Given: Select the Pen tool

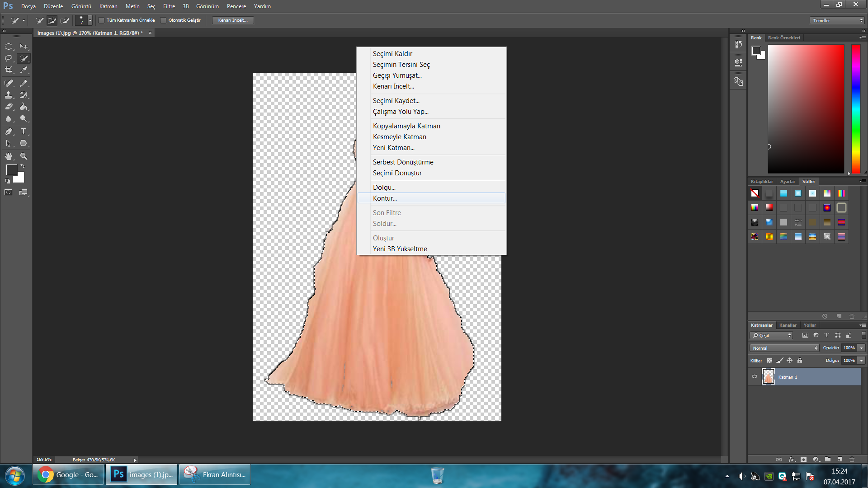Looking at the screenshot, I should 9,131.
